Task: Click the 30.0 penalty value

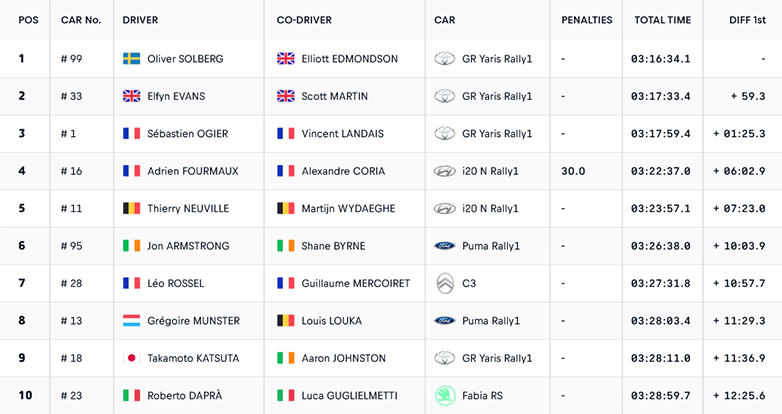Action: 573,171
